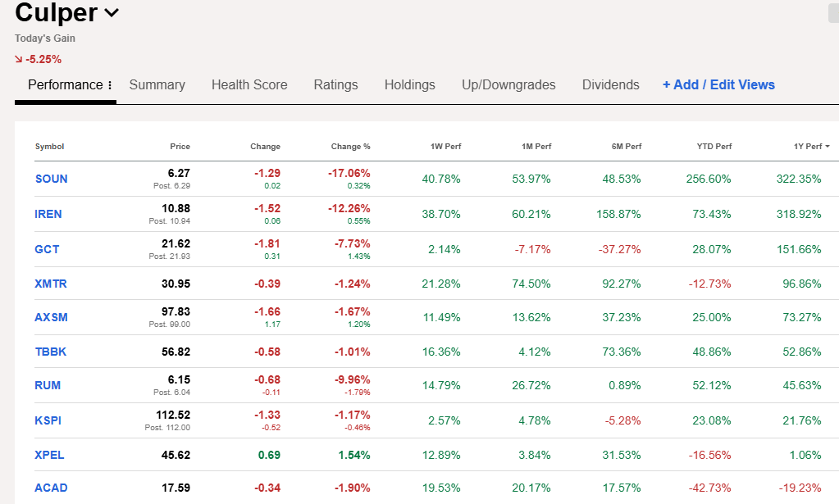Viewport: 839px width, 504px height.
Task: Click ACAD price 17.59
Action: (176, 488)
